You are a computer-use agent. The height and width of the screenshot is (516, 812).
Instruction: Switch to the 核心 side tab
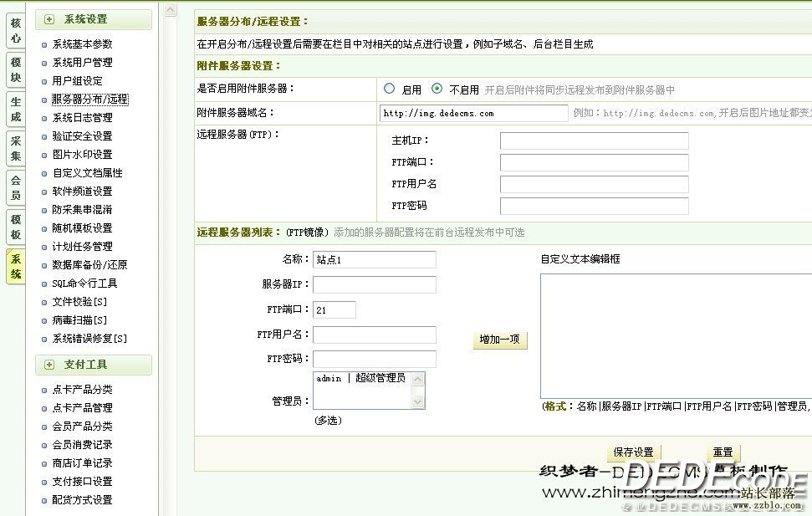[x=16, y=31]
